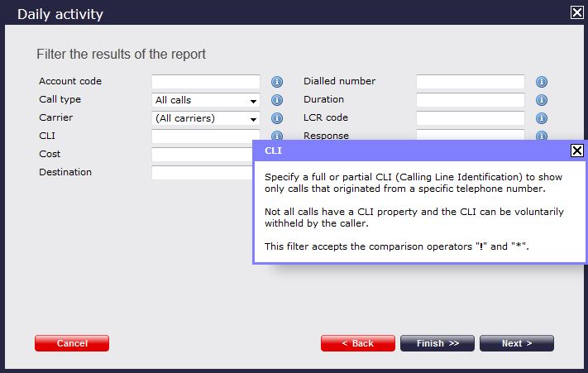Focus the LCR code input field
Viewport: 588px width, 373px height.
click(471, 118)
